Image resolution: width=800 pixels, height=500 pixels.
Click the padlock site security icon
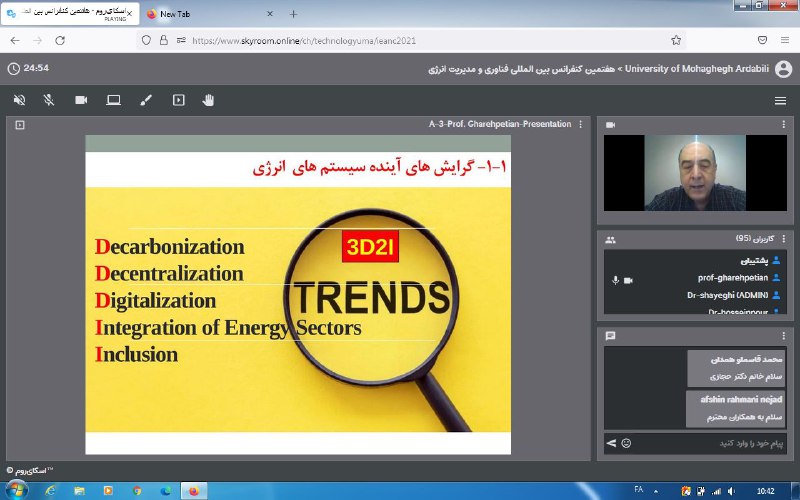[x=164, y=40]
